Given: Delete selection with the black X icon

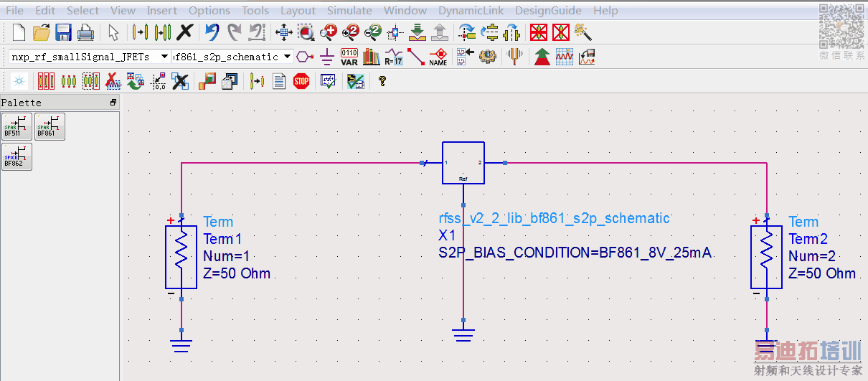Looking at the screenshot, I should tap(185, 32).
